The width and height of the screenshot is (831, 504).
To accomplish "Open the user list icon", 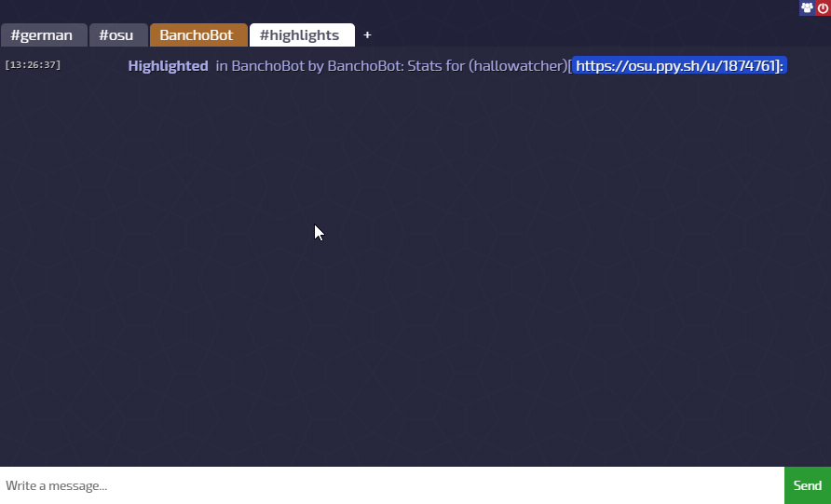I will pos(807,7).
